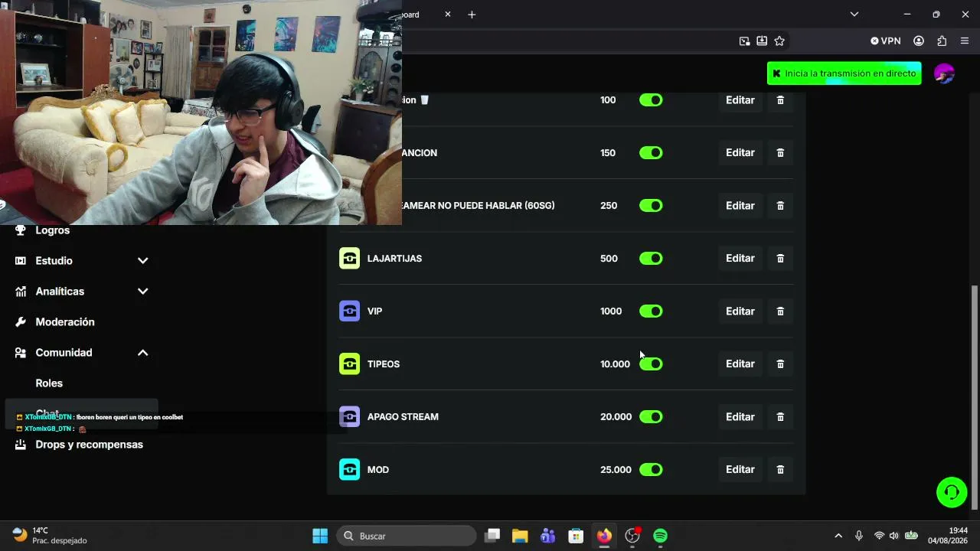Click the cyan MOD reward icon
This screenshot has width=980, height=551.
tap(349, 470)
